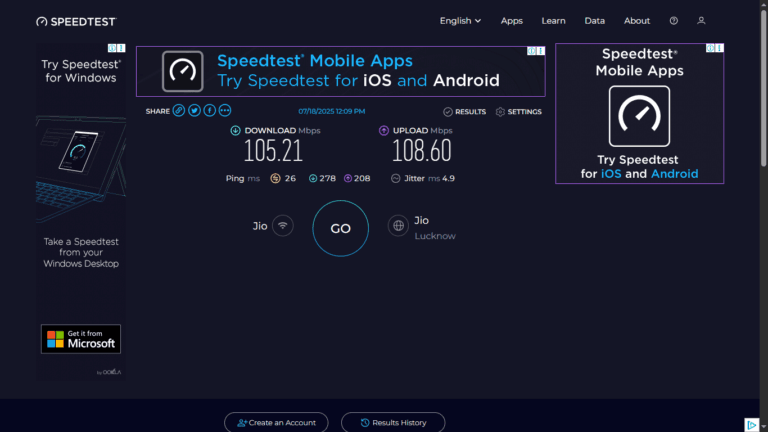Open the user account icon
This screenshot has height=432, width=768.
click(x=701, y=21)
